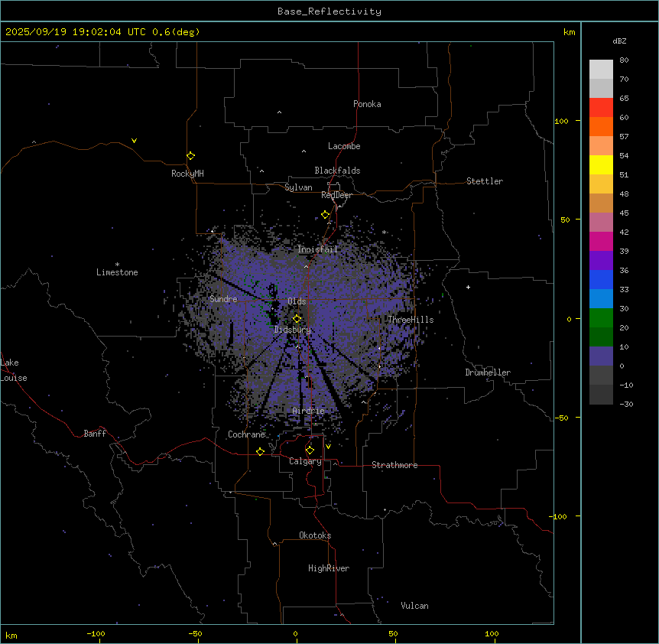Click the Stettler city label
This screenshot has height=644, width=659.
click(485, 181)
